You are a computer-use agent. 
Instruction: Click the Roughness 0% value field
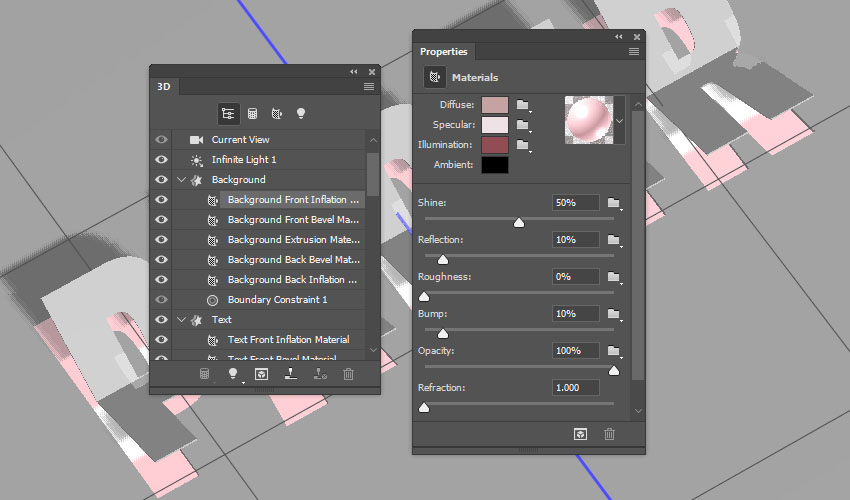click(576, 277)
